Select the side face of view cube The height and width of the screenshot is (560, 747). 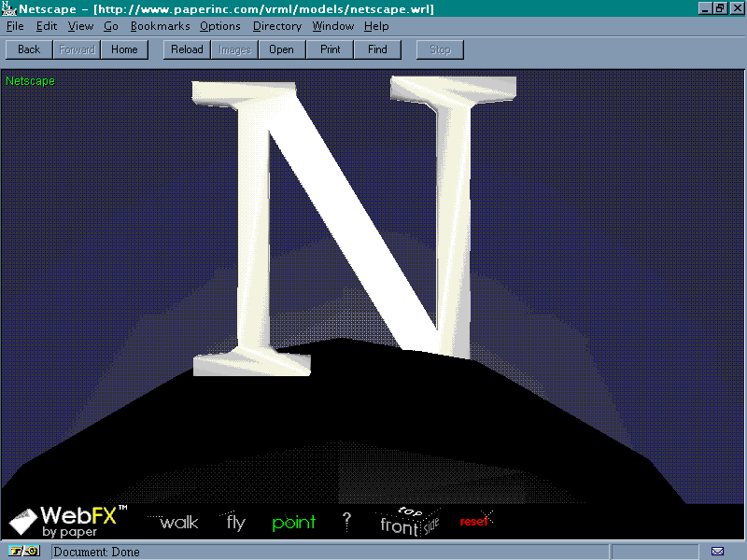(430, 526)
